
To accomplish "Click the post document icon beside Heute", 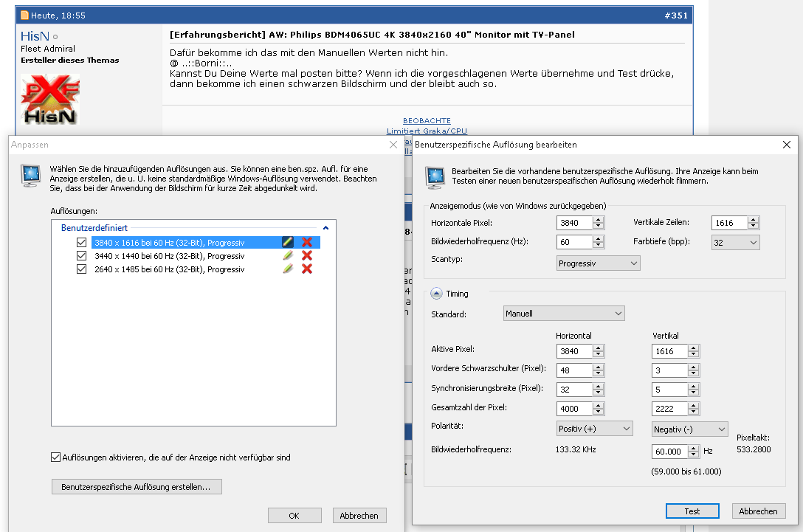I will [24, 15].
